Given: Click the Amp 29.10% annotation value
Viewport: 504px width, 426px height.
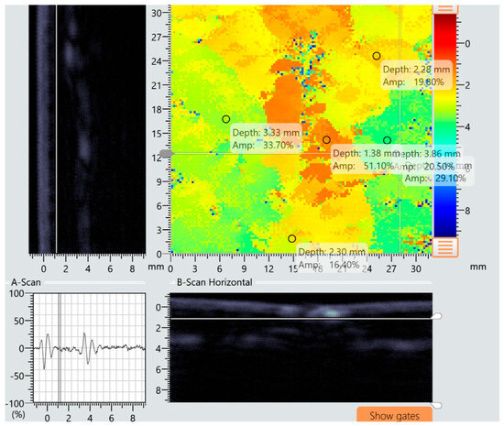Looking at the screenshot, I should pos(450,179).
